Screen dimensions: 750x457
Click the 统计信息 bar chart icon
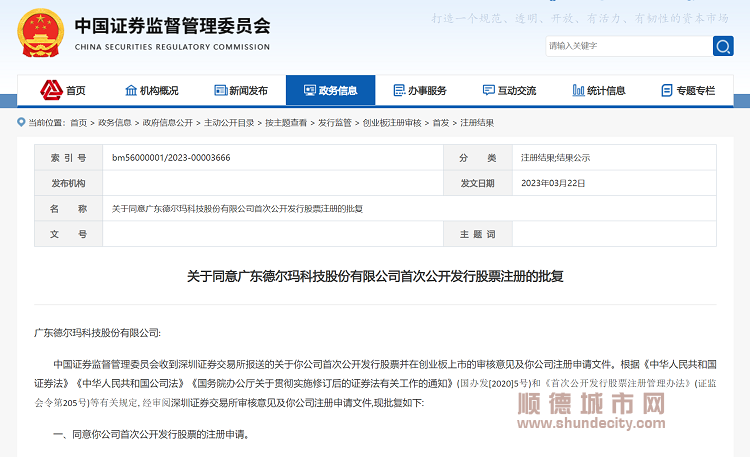[578, 90]
